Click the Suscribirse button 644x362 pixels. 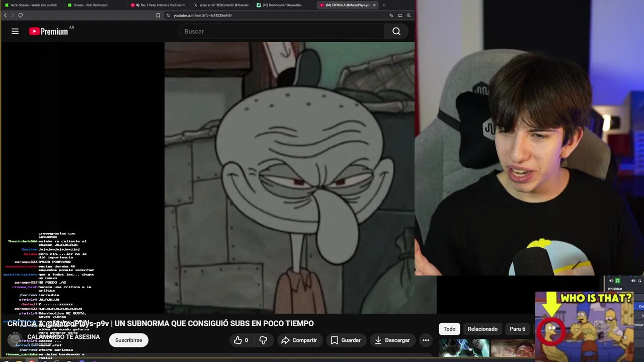(129, 340)
